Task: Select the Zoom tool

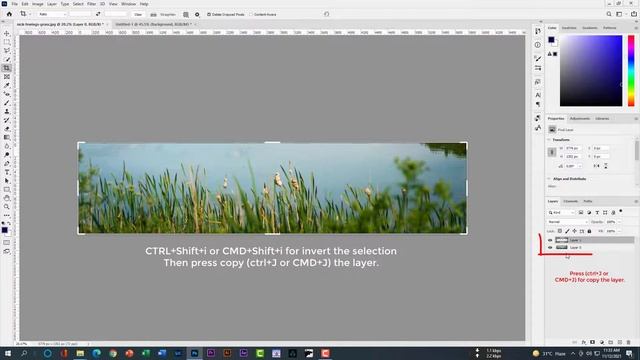Action: pyautogui.click(x=7, y=207)
